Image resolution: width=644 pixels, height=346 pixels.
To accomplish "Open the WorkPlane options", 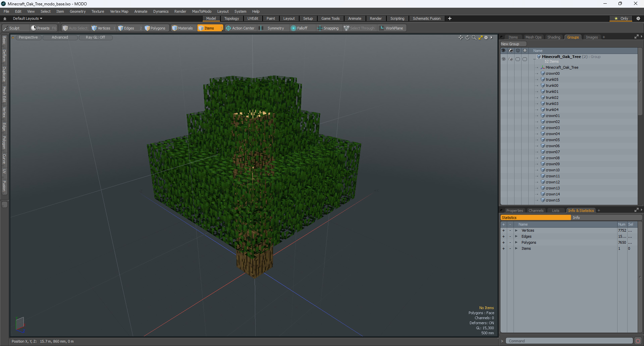I will 391,28.
